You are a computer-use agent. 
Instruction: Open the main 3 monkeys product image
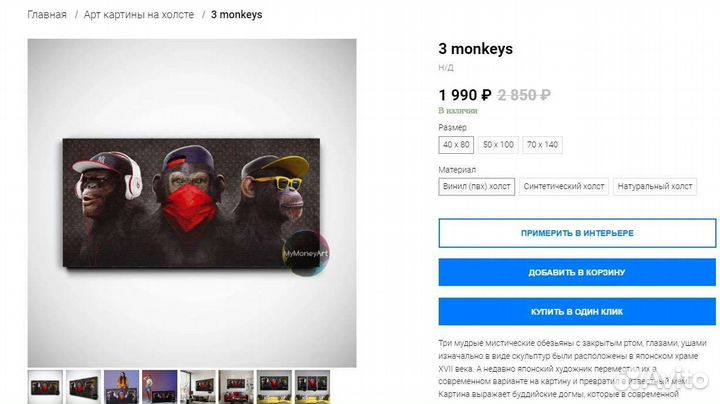(192, 203)
